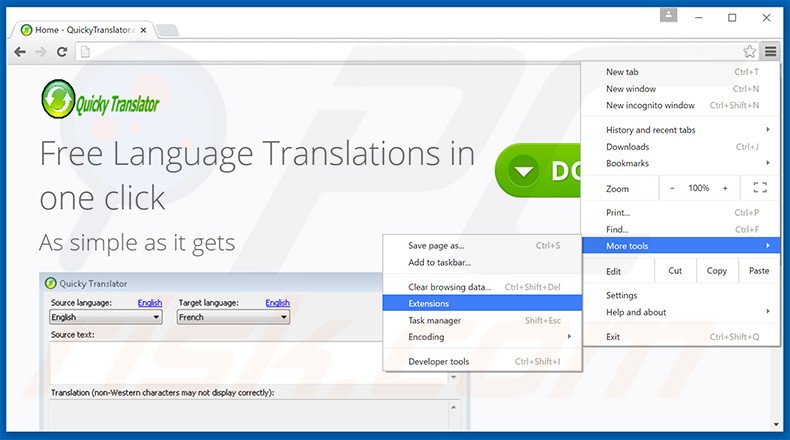790x440 pixels.
Task: Open Settings from the Chrome menu
Action: [681, 295]
